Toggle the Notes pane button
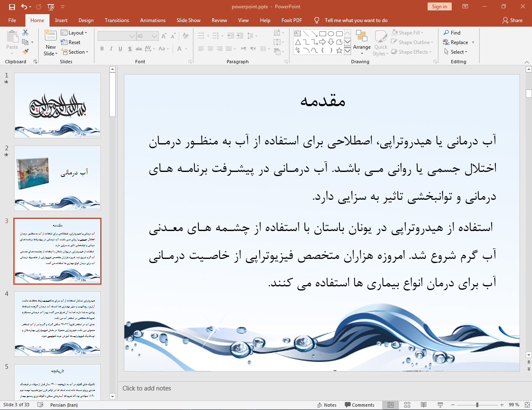The height and width of the screenshot is (410, 532). click(327, 405)
